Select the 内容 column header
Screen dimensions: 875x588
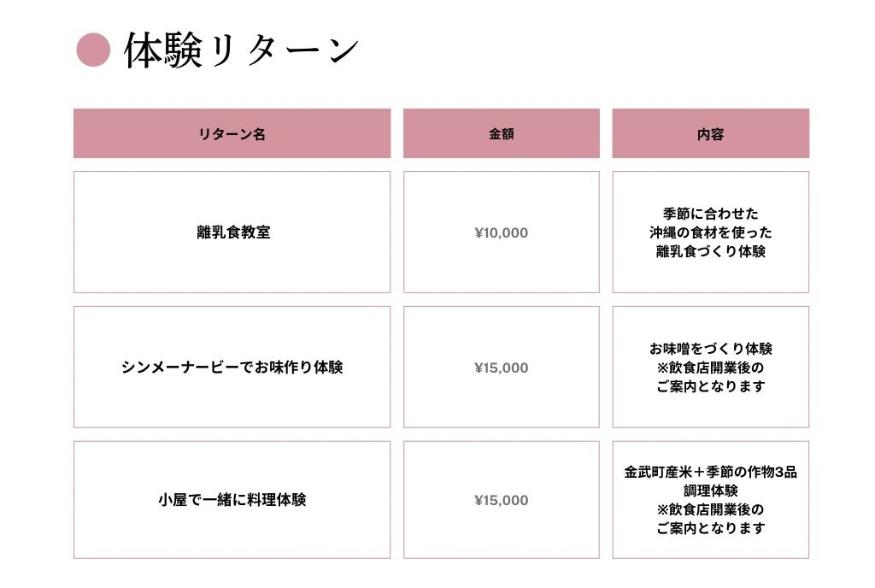pos(710,134)
